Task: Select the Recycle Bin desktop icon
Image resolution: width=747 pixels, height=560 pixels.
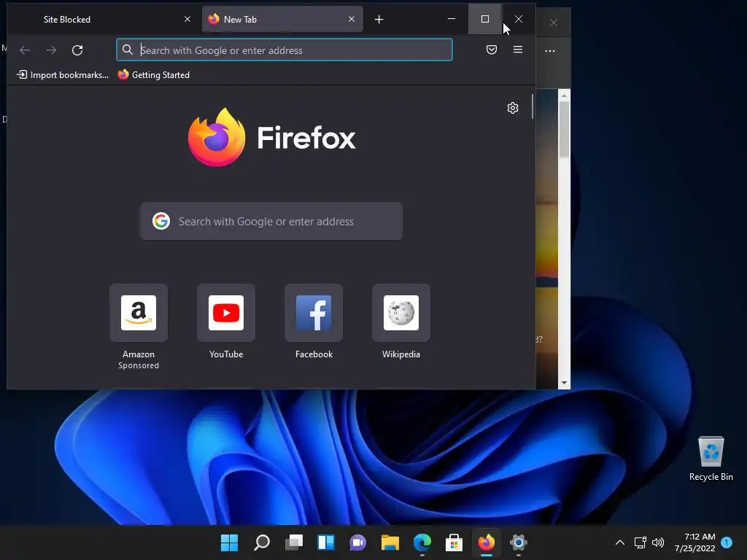Action: point(711,459)
